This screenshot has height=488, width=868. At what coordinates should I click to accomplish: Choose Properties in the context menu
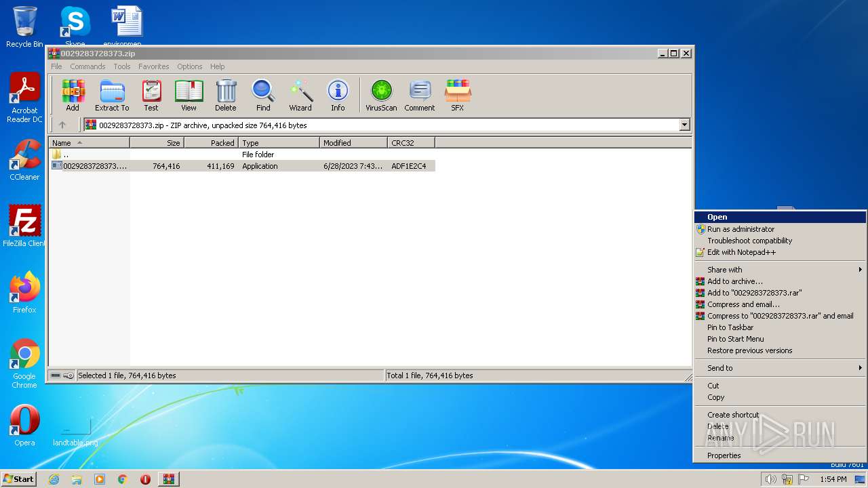pos(780,455)
